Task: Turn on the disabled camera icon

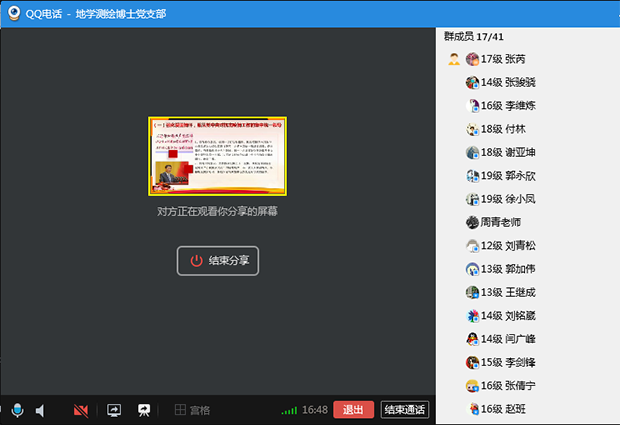Action: (82, 410)
